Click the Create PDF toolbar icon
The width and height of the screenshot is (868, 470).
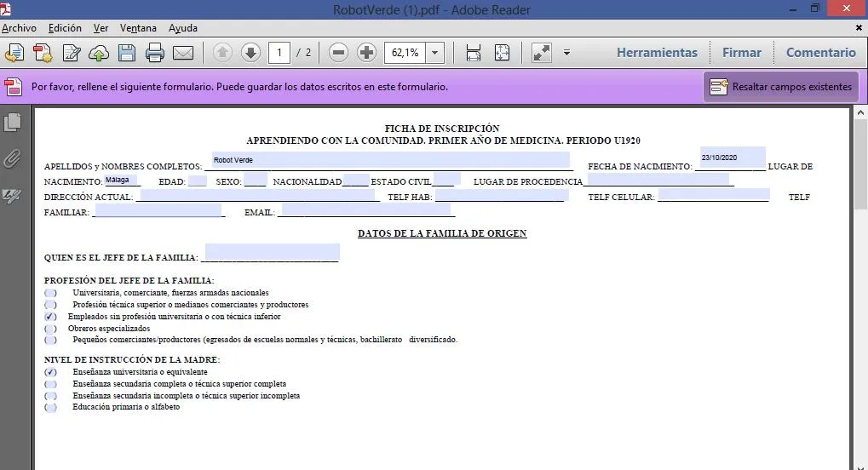click(43, 53)
